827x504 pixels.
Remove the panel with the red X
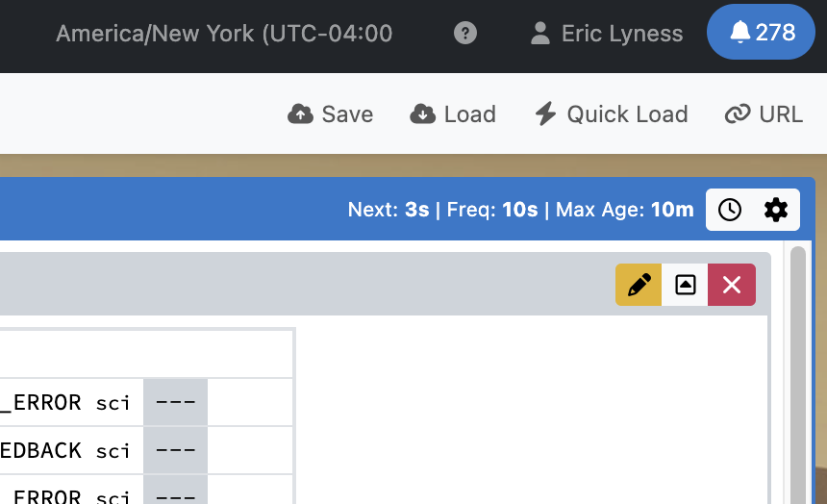click(732, 285)
